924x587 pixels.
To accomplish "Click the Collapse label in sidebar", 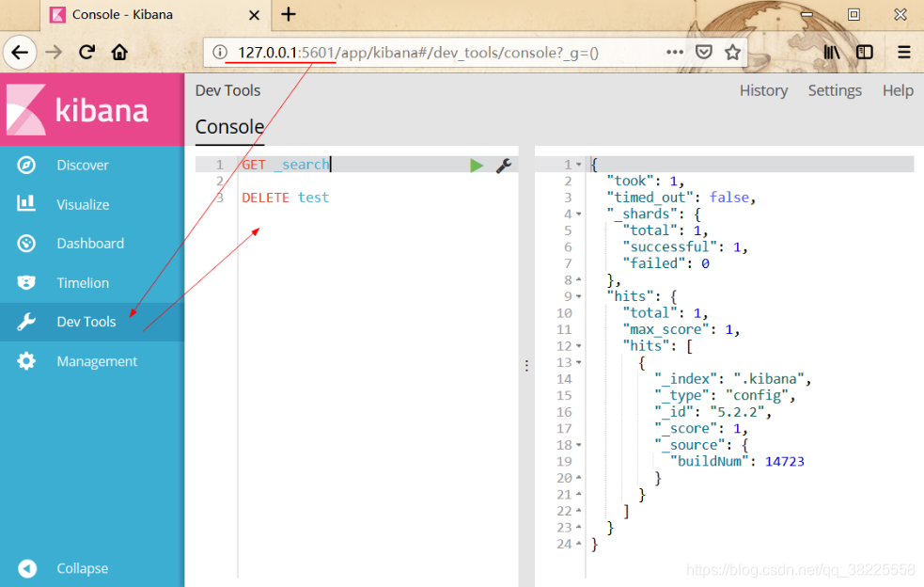I will 83,568.
